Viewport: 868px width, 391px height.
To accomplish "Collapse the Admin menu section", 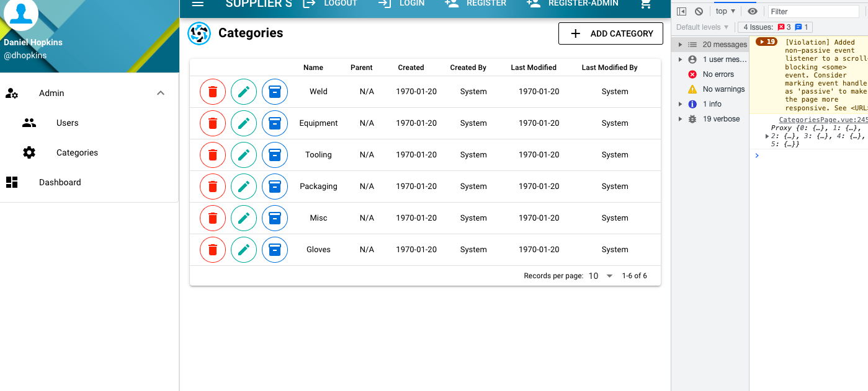I will coord(161,93).
